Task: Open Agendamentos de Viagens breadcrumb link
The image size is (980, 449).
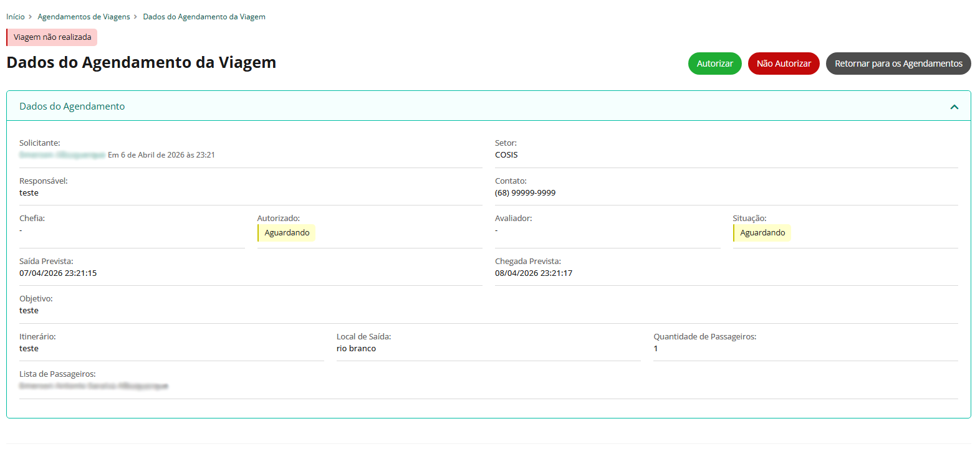Action: click(84, 17)
